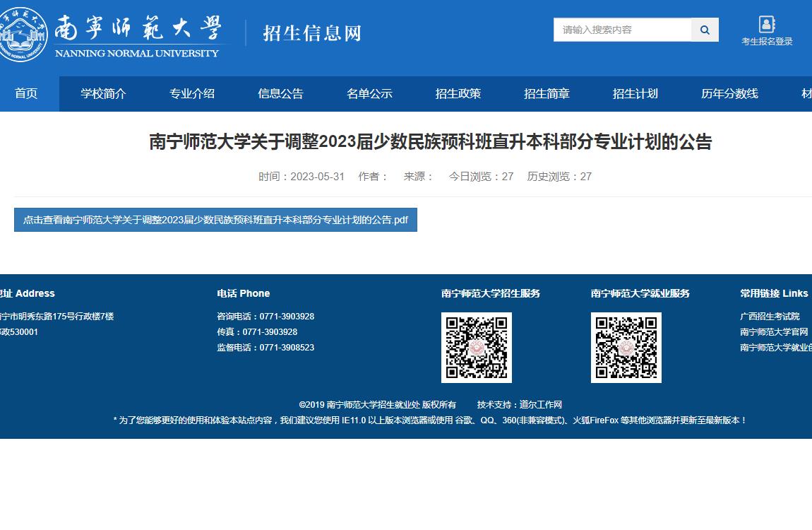Open the 南宁师范大学官网 link

[774, 332]
